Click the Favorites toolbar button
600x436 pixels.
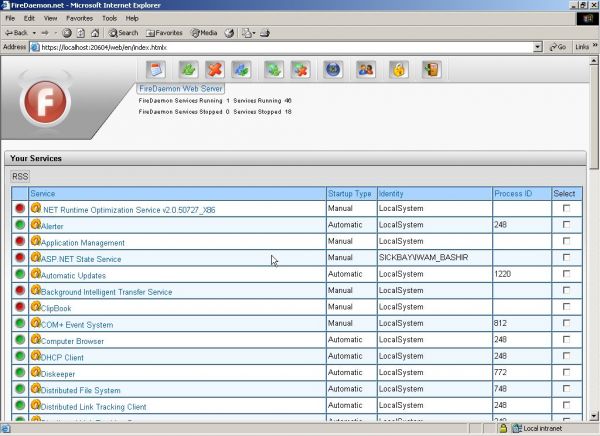click(x=164, y=33)
